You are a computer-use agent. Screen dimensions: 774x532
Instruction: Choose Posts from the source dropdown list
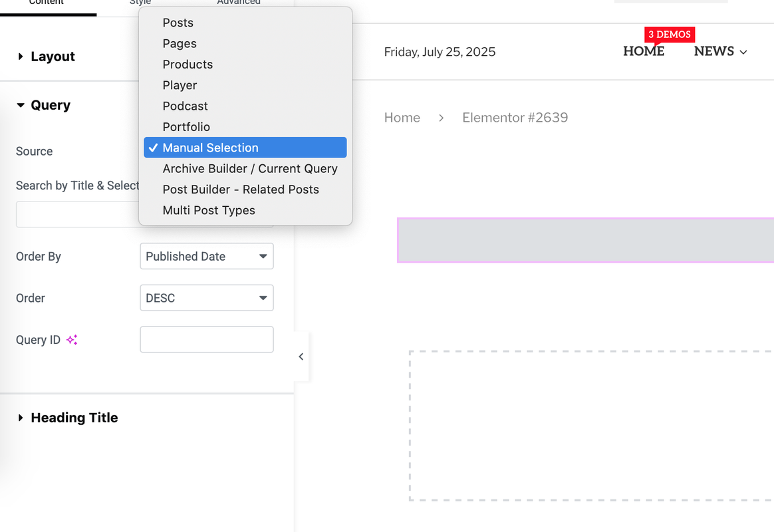point(245,23)
